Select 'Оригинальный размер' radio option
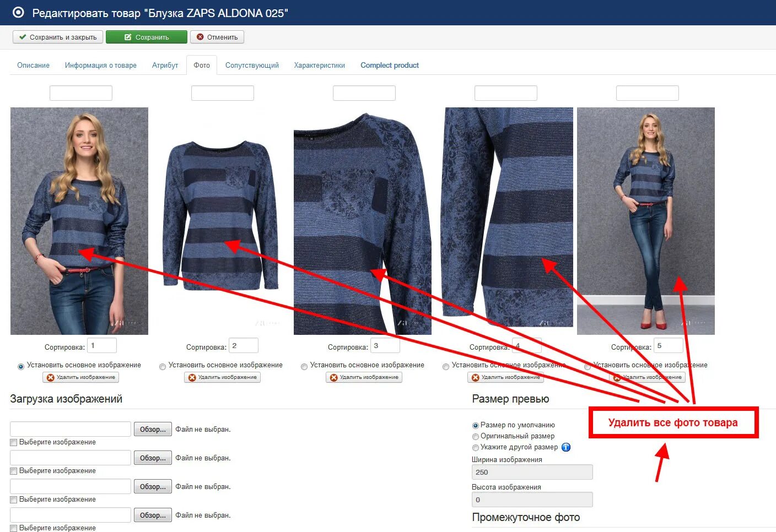 pyautogui.click(x=476, y=437)
